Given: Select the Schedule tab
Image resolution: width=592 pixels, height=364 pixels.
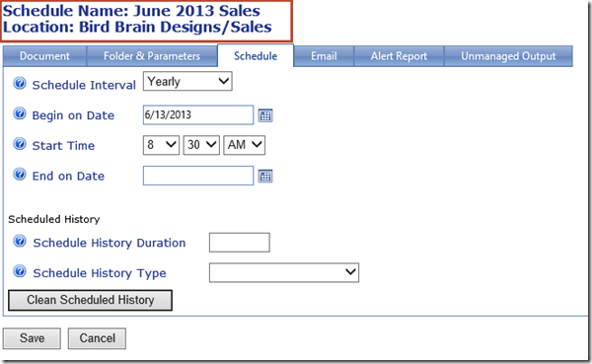Looking at the screenshot, I should (x=256, y=56).
